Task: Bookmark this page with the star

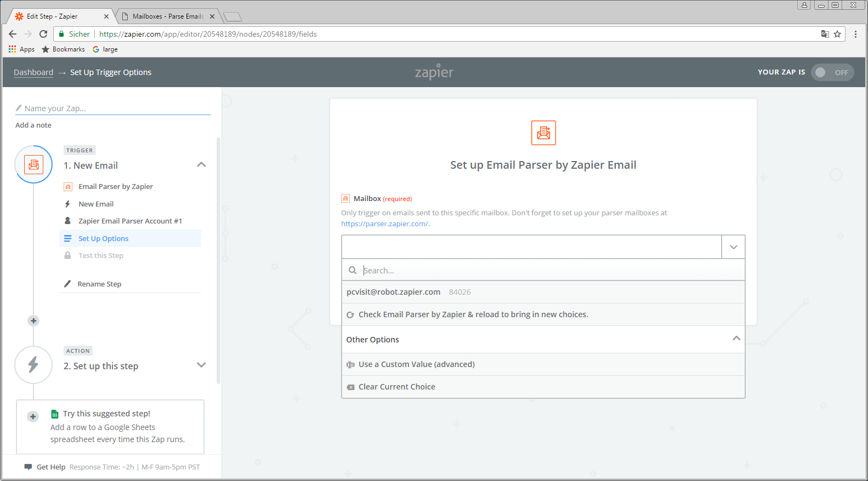Action: 837,34
